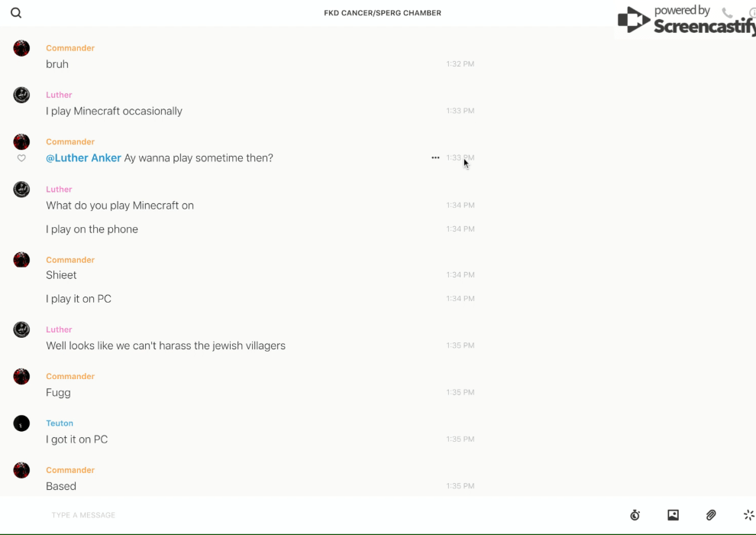Click Teuton's profile avatar

21,423
